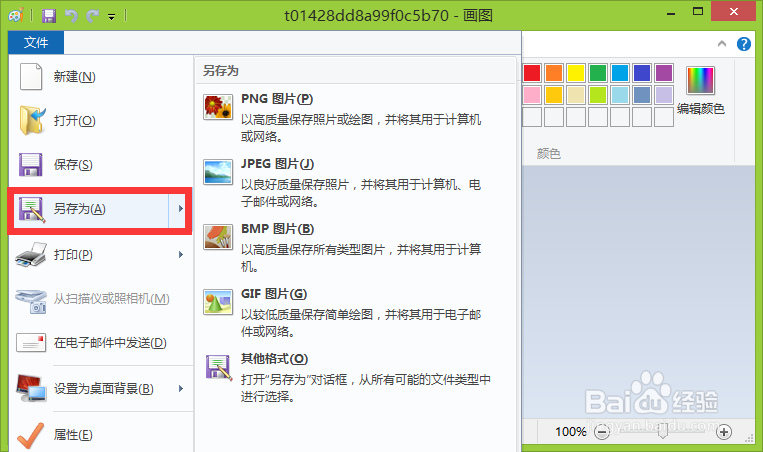Select 新建(N) to create new image
This screenshot has height=452, width=763.
tap(101, 77)
